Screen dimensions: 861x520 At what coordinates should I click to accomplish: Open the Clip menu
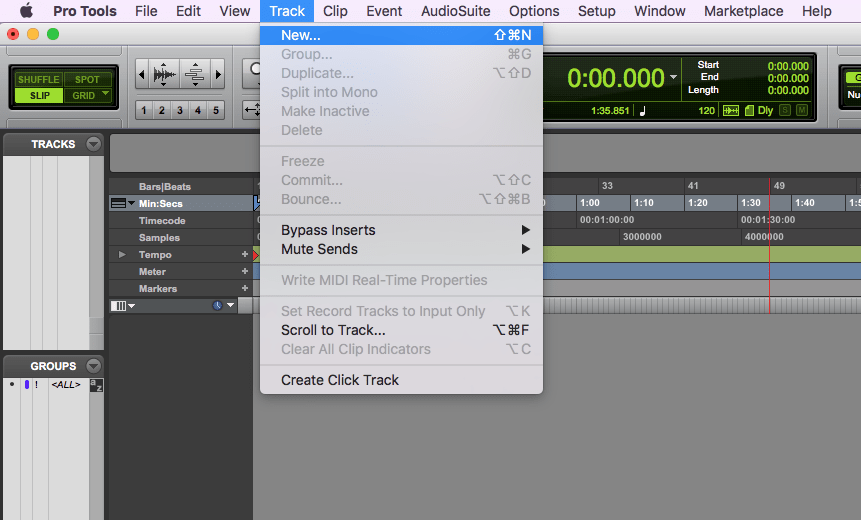tap(335, 11)
